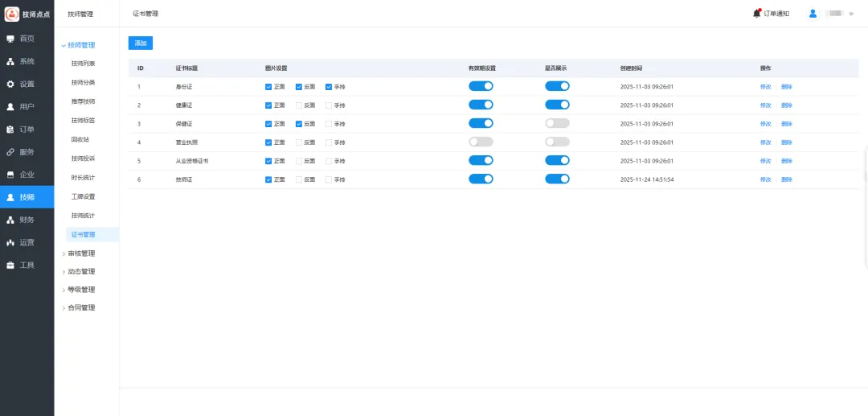
Task: Expand the 审核管理 menu group
Action: pos(80,253)
